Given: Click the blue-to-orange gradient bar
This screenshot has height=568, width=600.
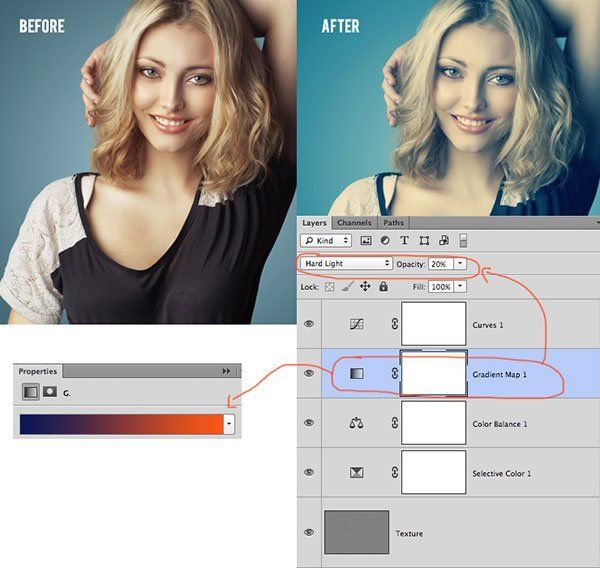Looking at the screenshot, I should (x=121, y=424).
